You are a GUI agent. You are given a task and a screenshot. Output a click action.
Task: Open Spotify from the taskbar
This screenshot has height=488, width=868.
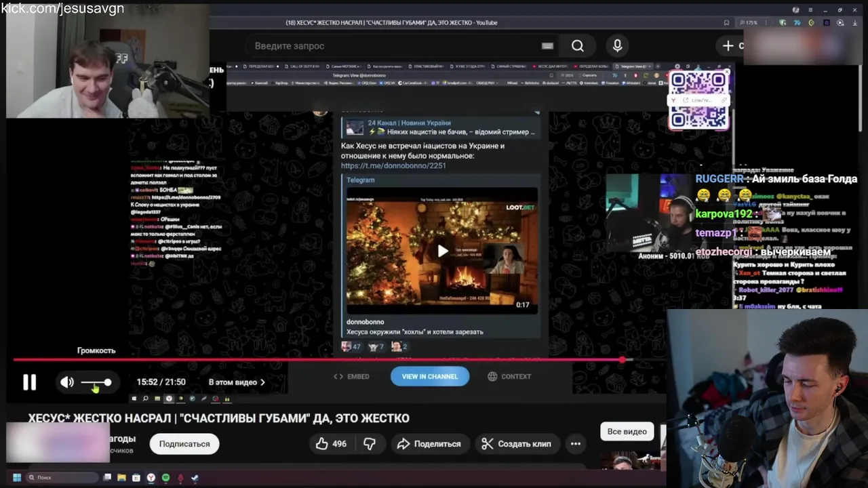[165, 477]
